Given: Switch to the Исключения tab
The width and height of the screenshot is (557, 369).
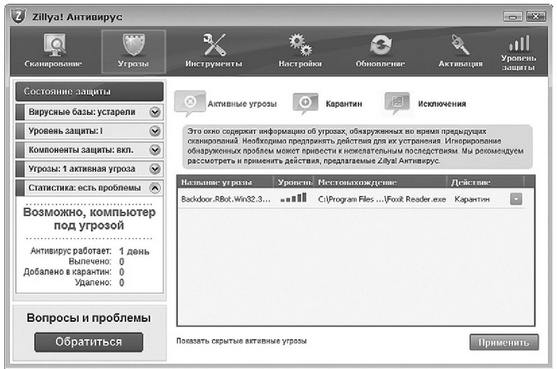Looking at the screenshot, I should [442, 104].
